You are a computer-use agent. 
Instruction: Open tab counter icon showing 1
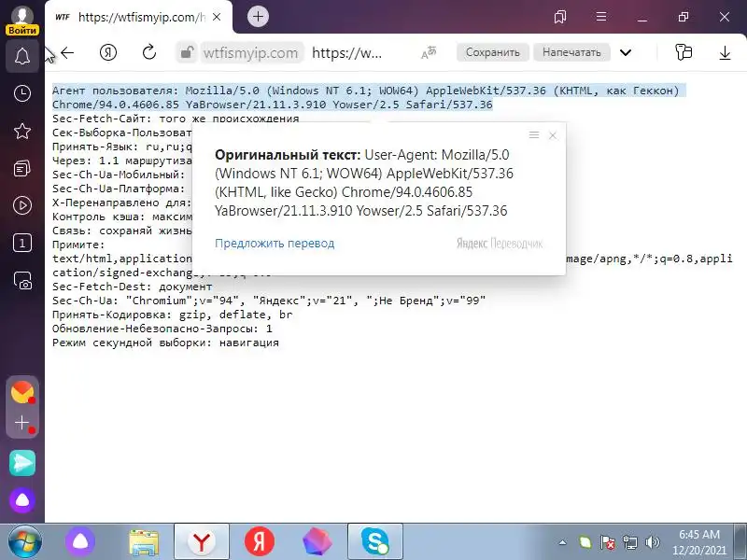(x=22, y=243)
